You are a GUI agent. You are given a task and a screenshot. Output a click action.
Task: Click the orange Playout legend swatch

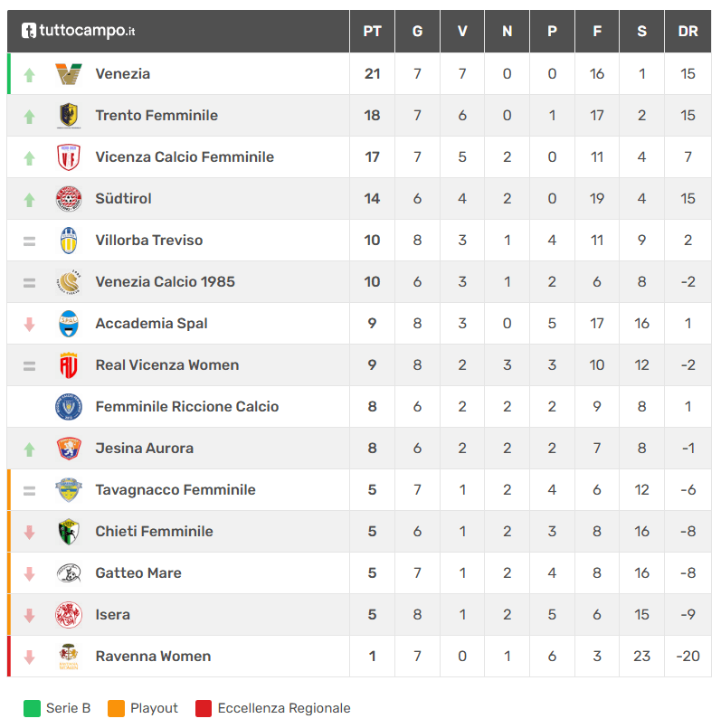point(116,708)
